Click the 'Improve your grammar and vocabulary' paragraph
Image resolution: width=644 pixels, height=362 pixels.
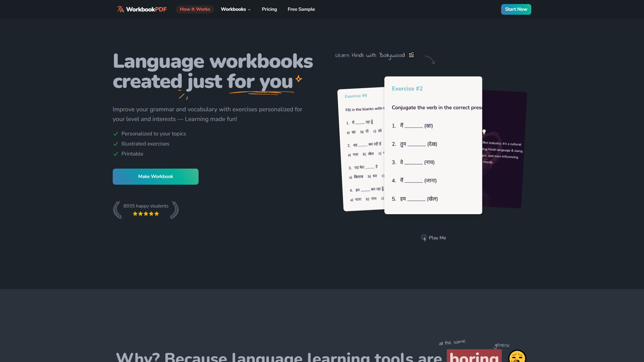click(x=207, y=114)
